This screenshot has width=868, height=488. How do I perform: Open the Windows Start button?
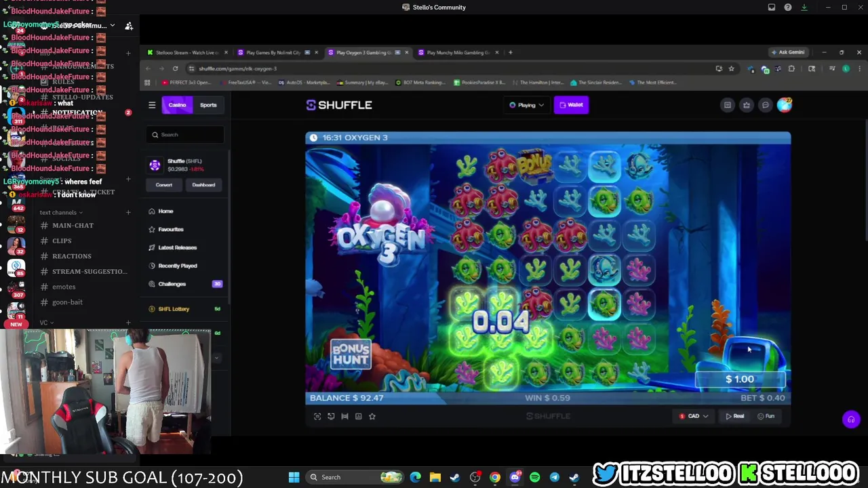coord(294,477)
